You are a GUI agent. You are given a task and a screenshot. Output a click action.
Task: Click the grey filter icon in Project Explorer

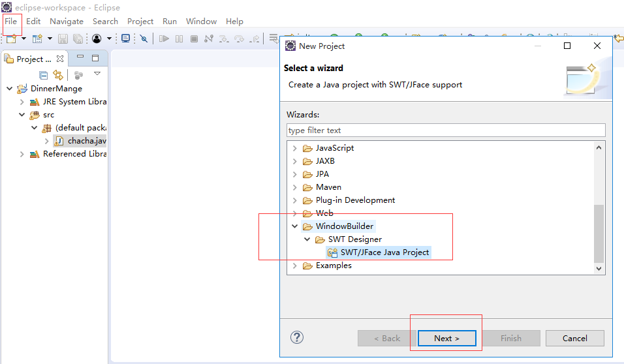78,75
